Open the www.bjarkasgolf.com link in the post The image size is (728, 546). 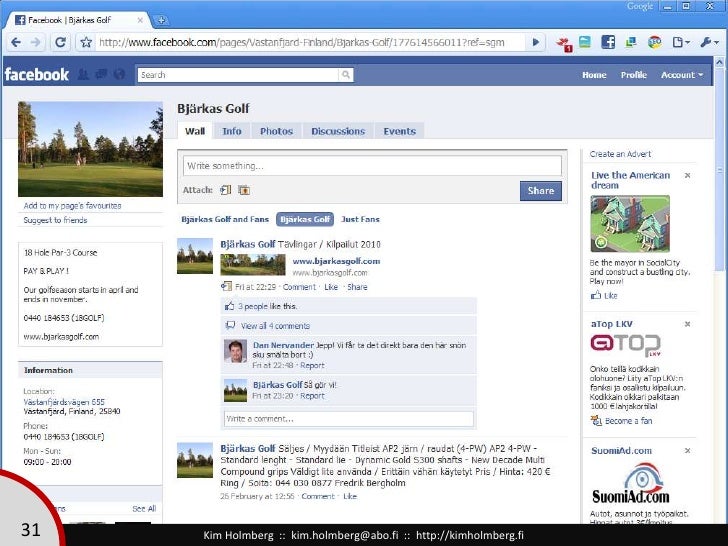pyautogui.click(x=336, y=261)
